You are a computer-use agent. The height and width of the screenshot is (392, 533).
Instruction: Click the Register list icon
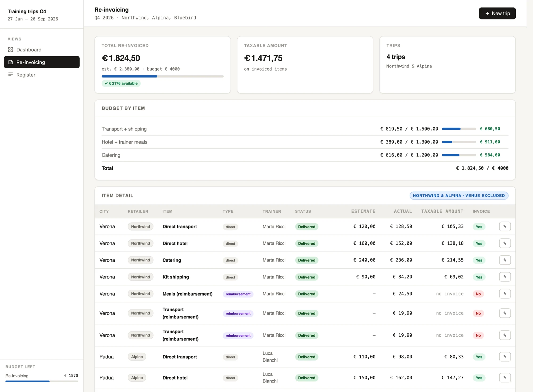pyautogui.click(x=10, y=75)
